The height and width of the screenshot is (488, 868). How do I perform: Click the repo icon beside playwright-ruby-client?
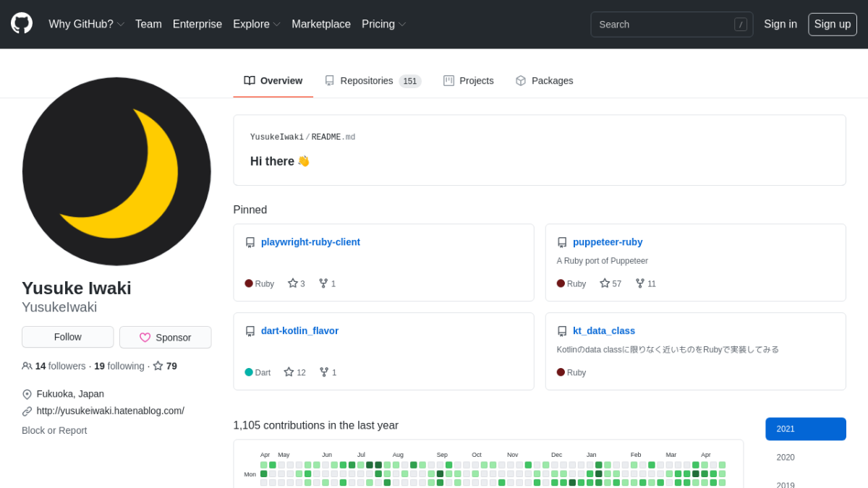(250, 242)
